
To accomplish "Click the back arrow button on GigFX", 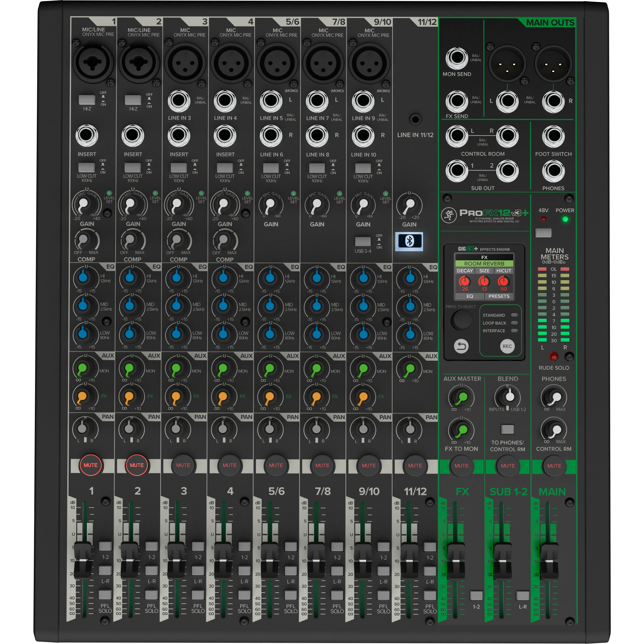I will point(461,346).
